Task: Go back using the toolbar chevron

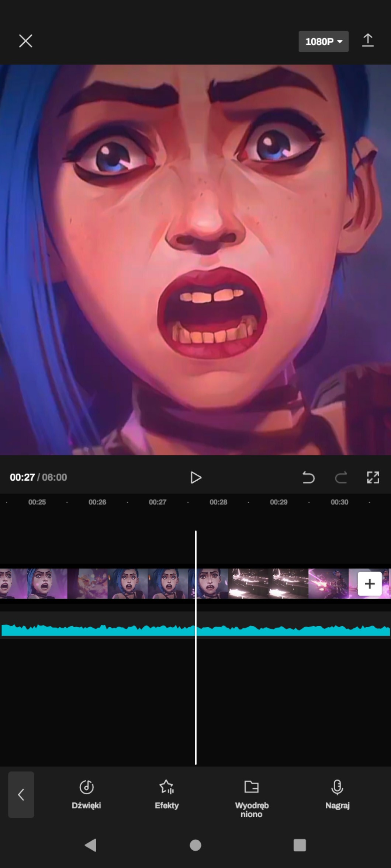Action: pyautogui.click(x=21, y=794)
